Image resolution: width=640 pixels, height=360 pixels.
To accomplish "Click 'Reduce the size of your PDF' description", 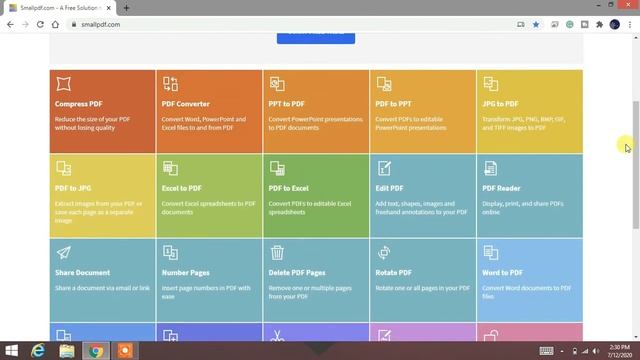I will coord(92,124).
